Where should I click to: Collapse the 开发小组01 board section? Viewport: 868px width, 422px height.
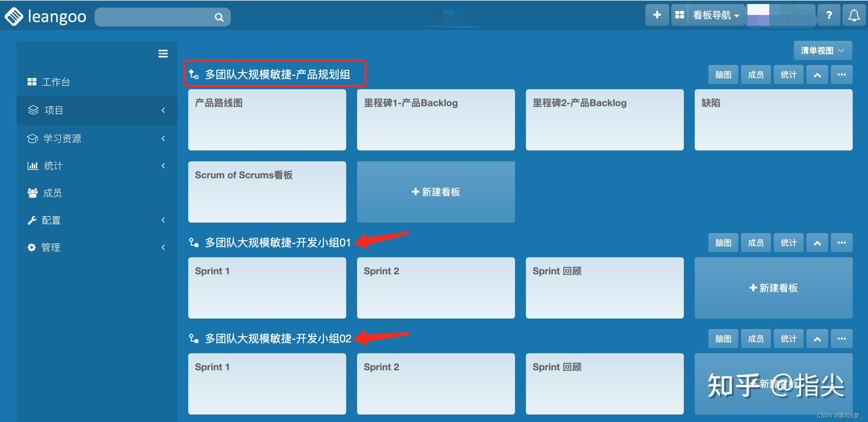(817, 243)
